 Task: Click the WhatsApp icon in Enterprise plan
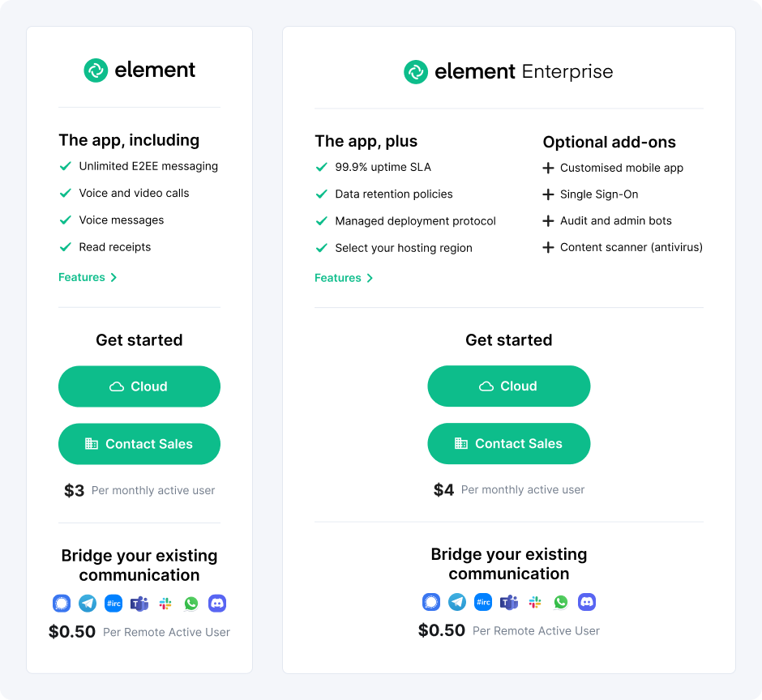(x=561, y=602)
